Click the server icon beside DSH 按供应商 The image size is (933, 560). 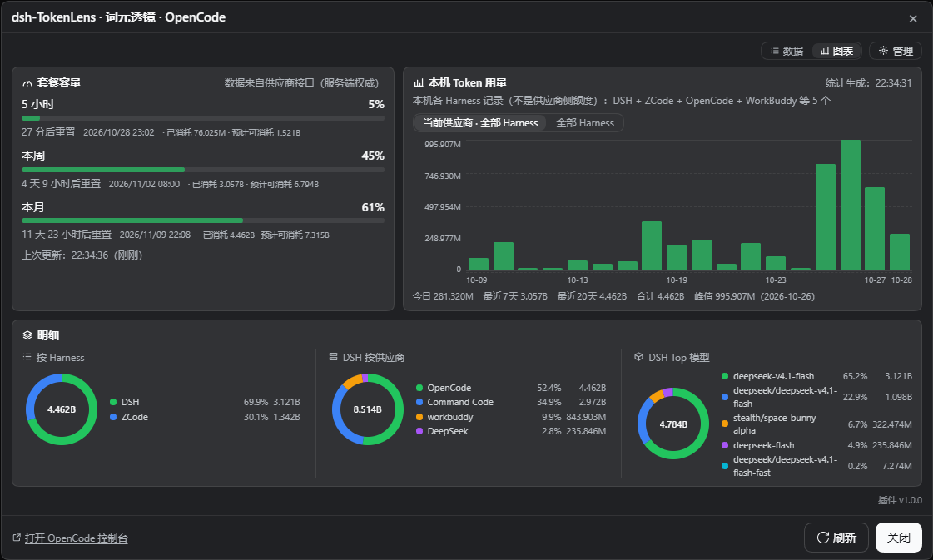333,357
